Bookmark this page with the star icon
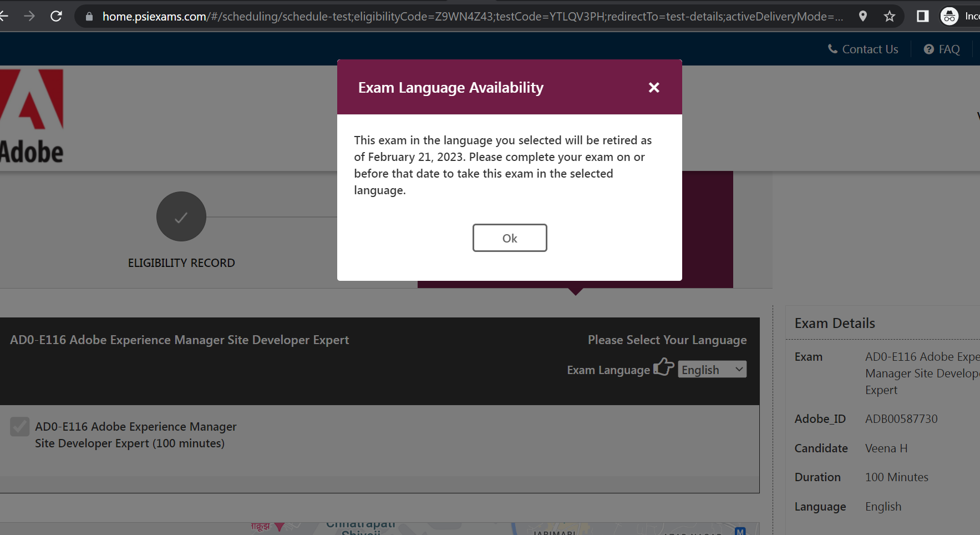 click(x=890, y=16)
